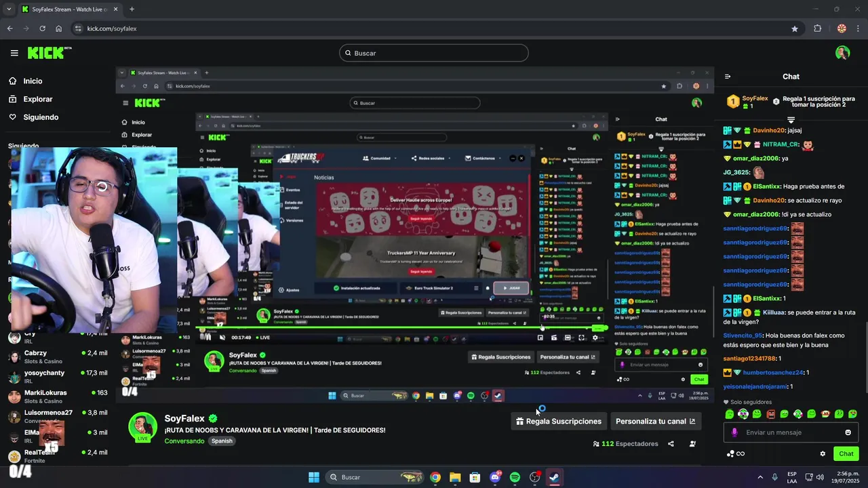Show hidden system tray icons
Image resolution: width=868 pixels, height=488 pixels.
(759, 477)
